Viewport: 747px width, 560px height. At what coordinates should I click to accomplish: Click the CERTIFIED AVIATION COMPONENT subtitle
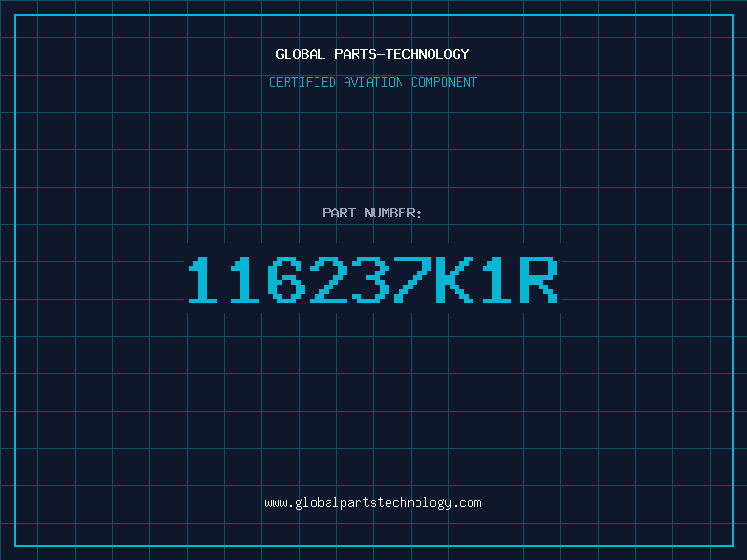coord(373,82)
